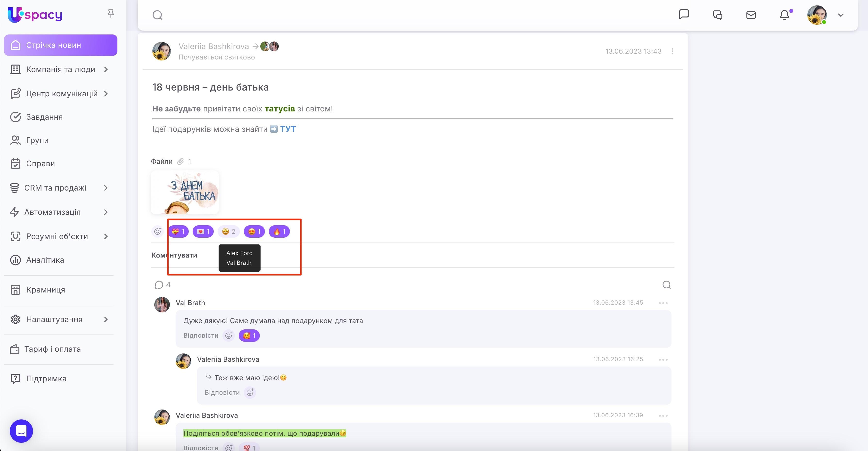
Task: Open the post's three-dot options menu
Action: (672, 51)
